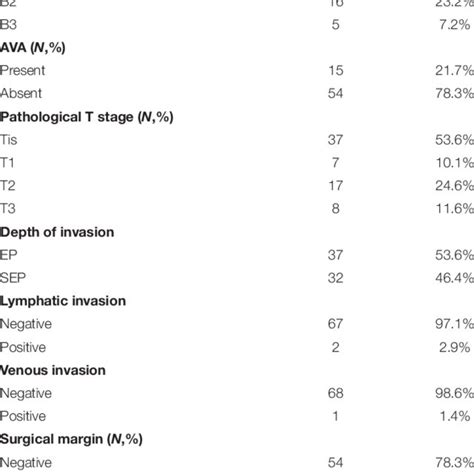The width and height of the screenshot is (474, 474).
Task: Click the AVA (N,%) section heading
Action: (32, 48)
